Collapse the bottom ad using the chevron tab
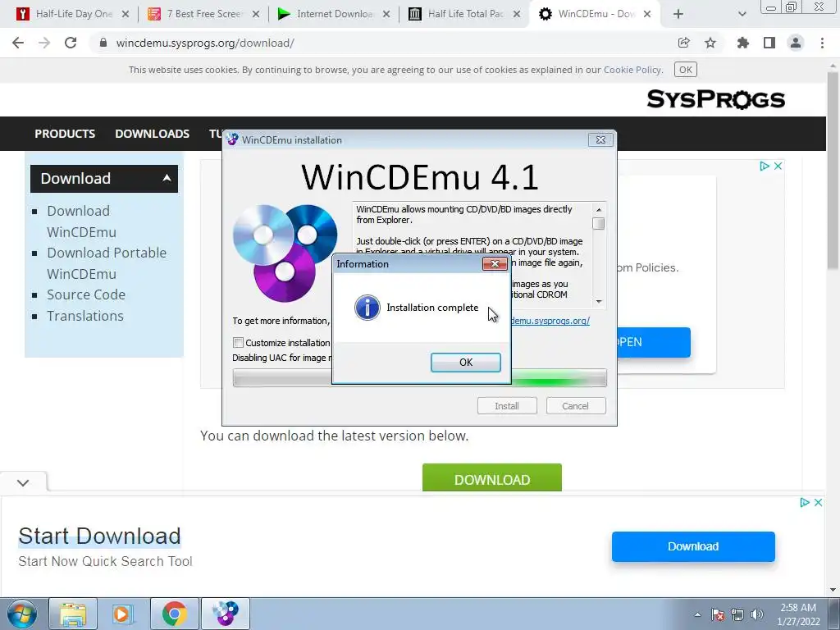The height and width of the screenshot is (630, 840). point(23,482)
